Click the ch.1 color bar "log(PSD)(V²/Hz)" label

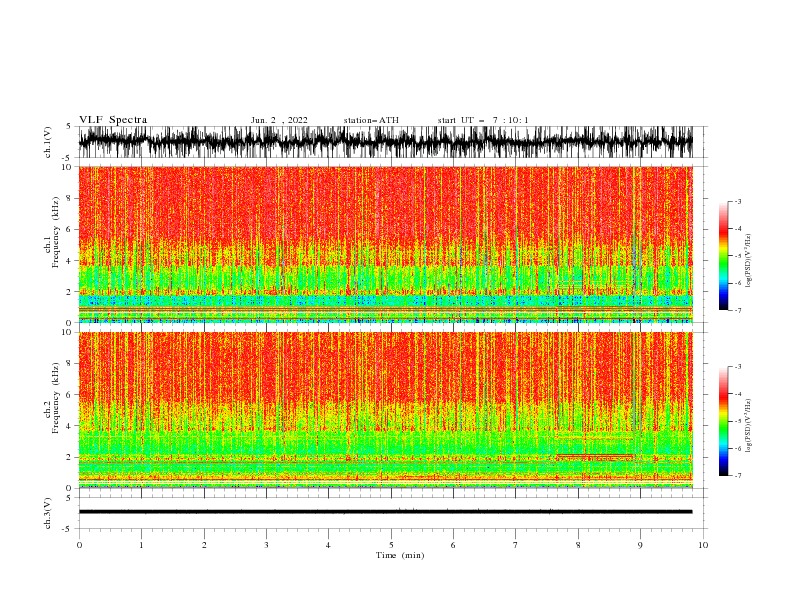point(749,261)
